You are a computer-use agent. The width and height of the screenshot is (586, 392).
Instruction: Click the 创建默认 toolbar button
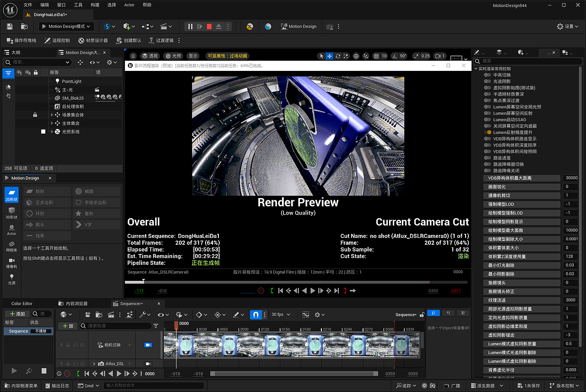click(x=129, y=41)
